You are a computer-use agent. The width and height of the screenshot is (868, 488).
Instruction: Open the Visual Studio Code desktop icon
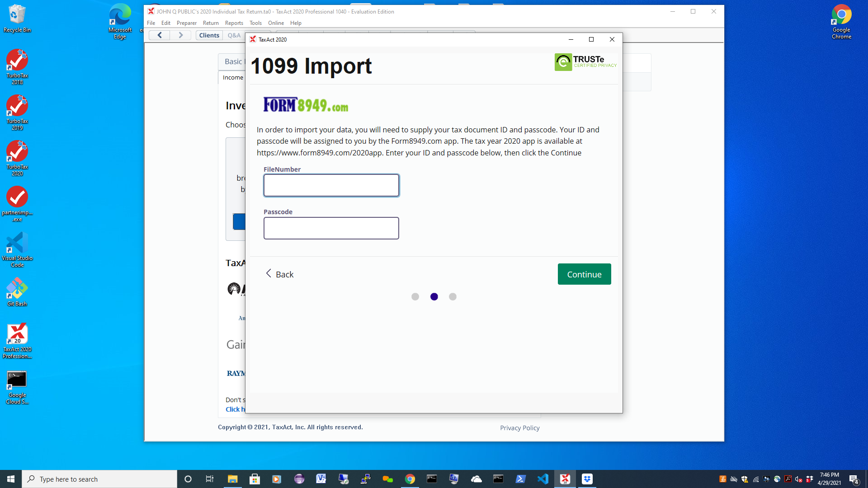coord(17,249)
